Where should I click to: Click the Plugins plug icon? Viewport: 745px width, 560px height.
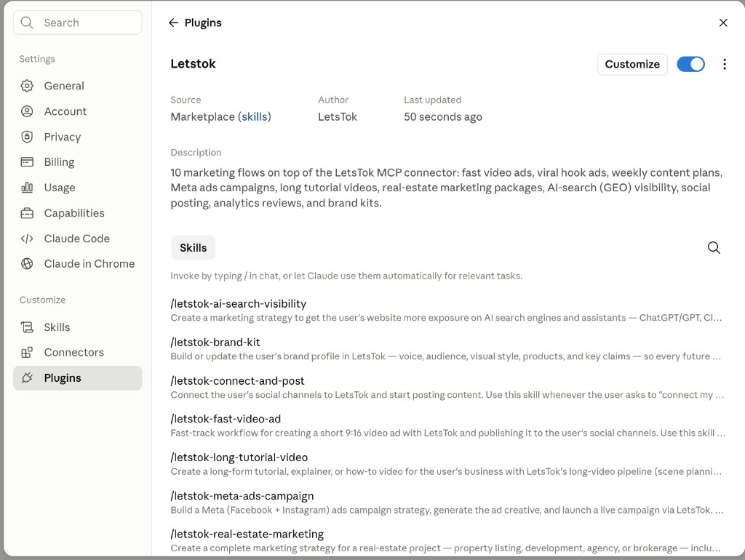(x=27, y=378)
